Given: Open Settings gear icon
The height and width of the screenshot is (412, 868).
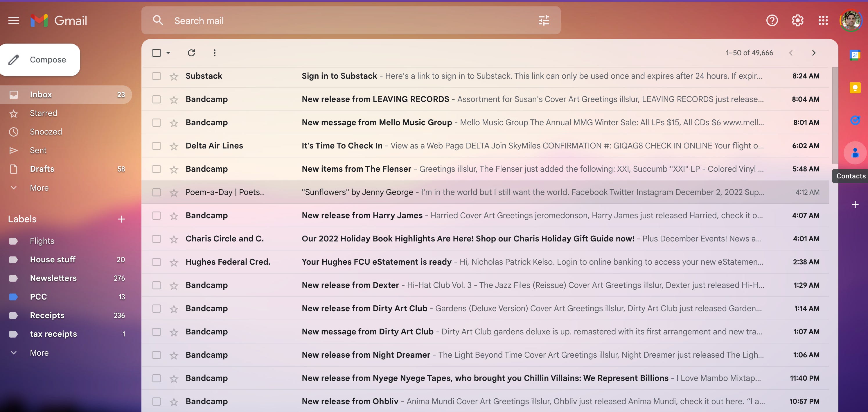Looking at the screenshot, I should click(797, 21).
